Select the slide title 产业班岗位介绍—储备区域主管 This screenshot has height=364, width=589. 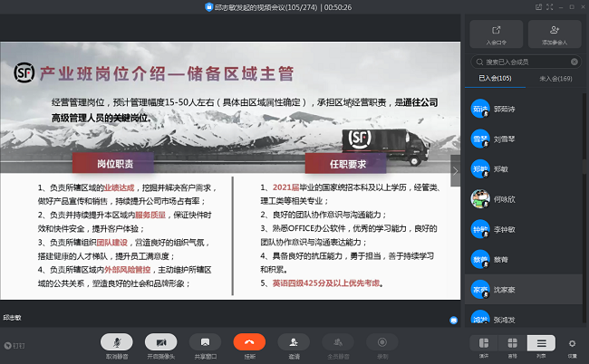coord(167,73)
